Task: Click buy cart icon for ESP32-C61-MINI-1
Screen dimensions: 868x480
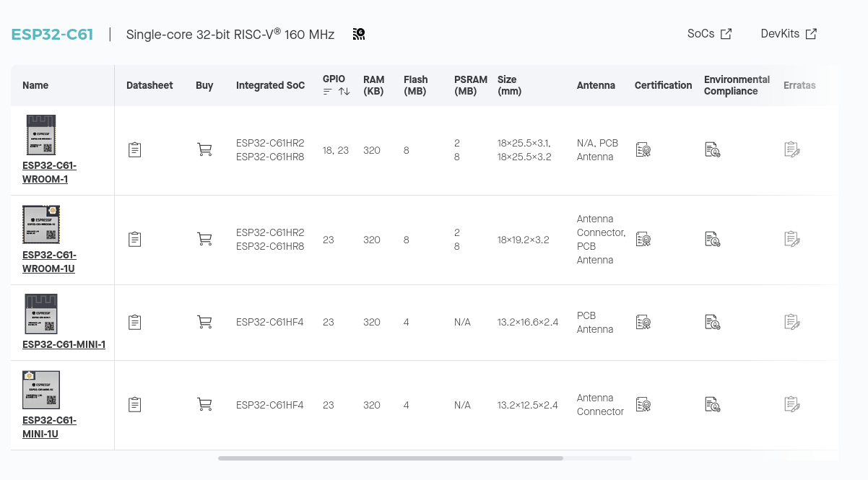Action: [x=204, y=322]
